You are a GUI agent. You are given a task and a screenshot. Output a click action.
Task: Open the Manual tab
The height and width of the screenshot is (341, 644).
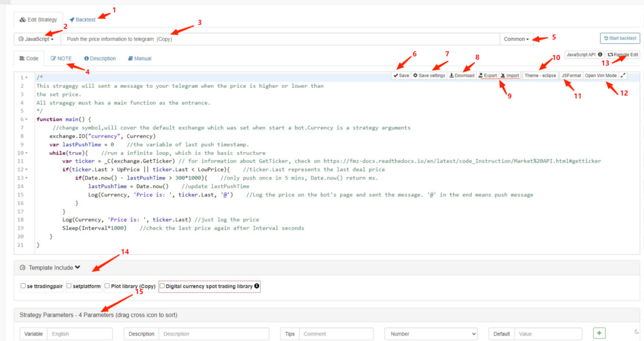point(140,58)
